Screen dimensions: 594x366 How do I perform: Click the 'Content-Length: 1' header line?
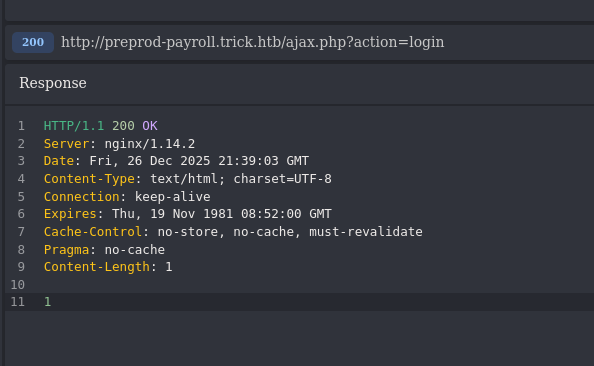pyautogui.click(x=108, y=267)
